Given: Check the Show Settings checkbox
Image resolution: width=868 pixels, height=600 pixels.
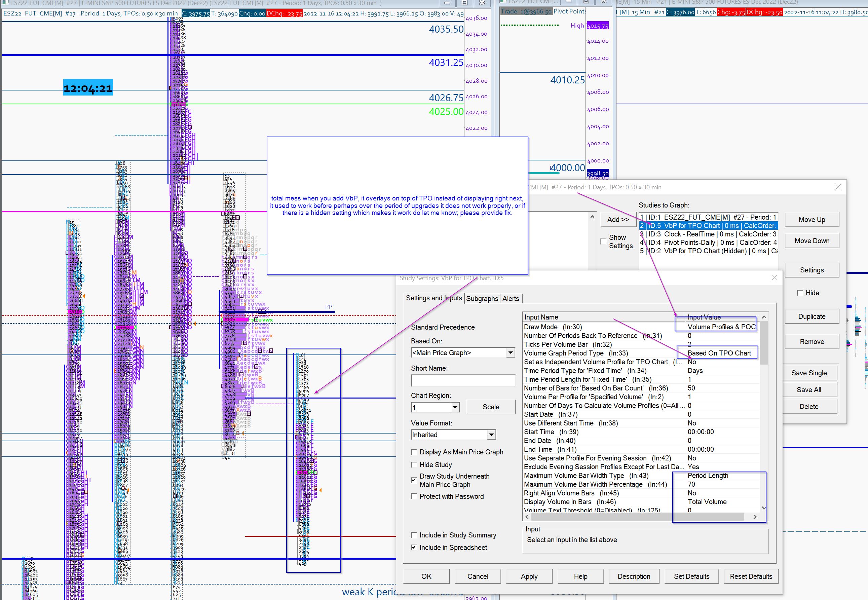Looking at the screenshot, I should coord(603,241).
